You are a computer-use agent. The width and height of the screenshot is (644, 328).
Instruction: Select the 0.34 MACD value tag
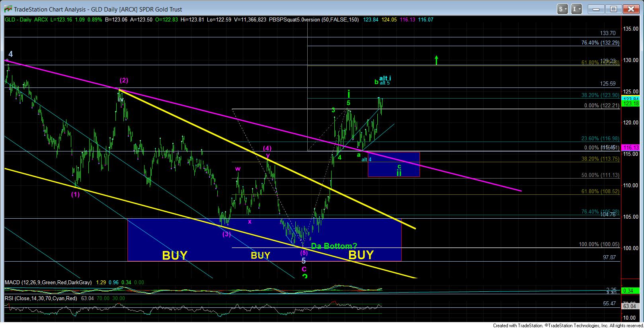tap(631, 291)
